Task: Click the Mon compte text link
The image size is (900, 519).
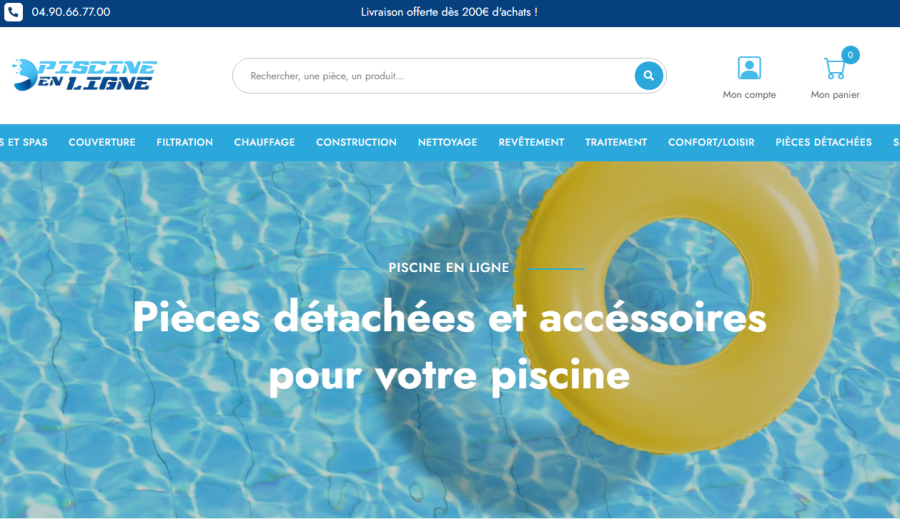Action: click(x=749, y=95)
